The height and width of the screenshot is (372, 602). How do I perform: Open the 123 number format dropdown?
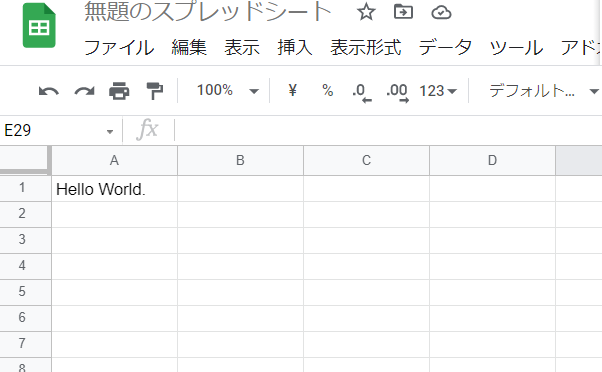click(438, 91)
